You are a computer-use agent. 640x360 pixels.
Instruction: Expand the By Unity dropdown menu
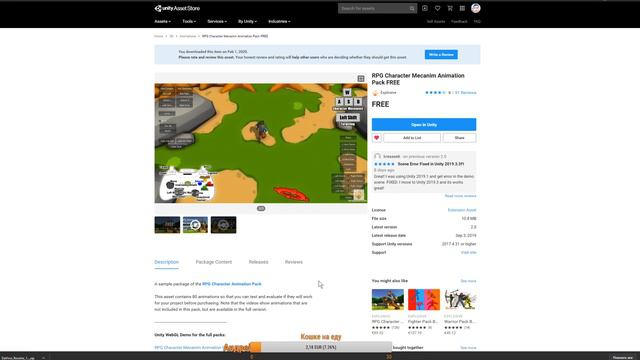pyautogui.click(x=247, y=21)
